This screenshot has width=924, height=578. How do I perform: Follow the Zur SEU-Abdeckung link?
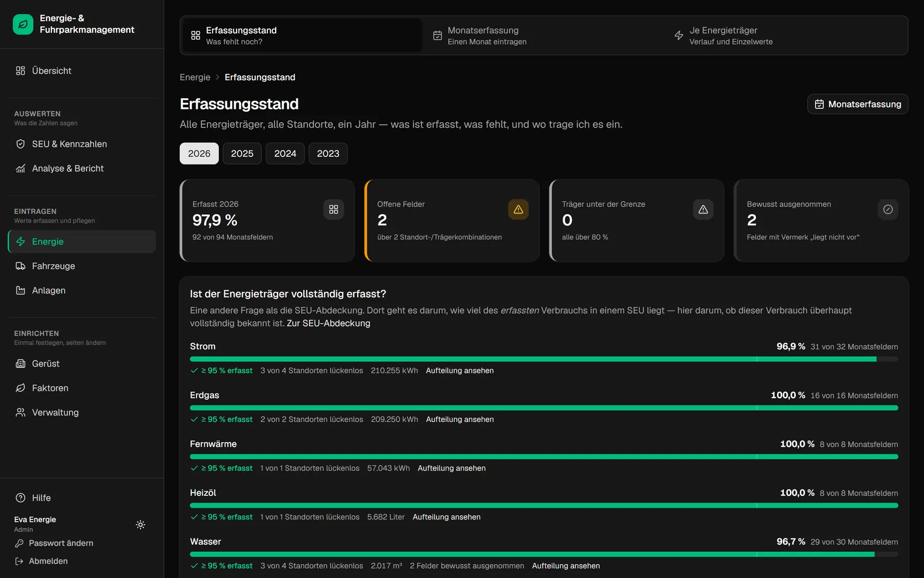pyautogui.click(x=329, y=323)
